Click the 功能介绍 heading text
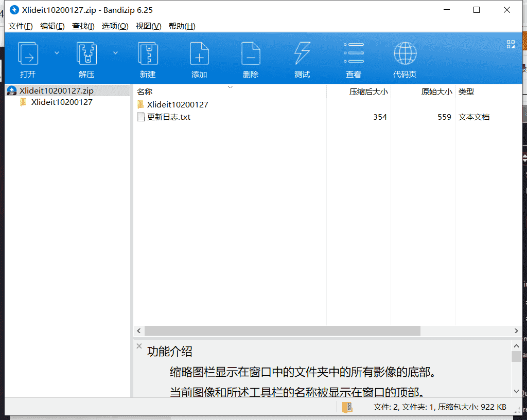Image resolution: width=527 pixels, height=420 pixels. coord(169,352)
